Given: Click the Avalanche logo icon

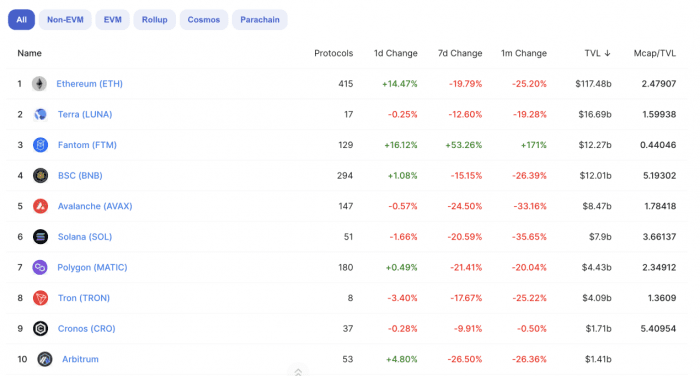Looking at the screenshot, I should [x=40, y=206].
